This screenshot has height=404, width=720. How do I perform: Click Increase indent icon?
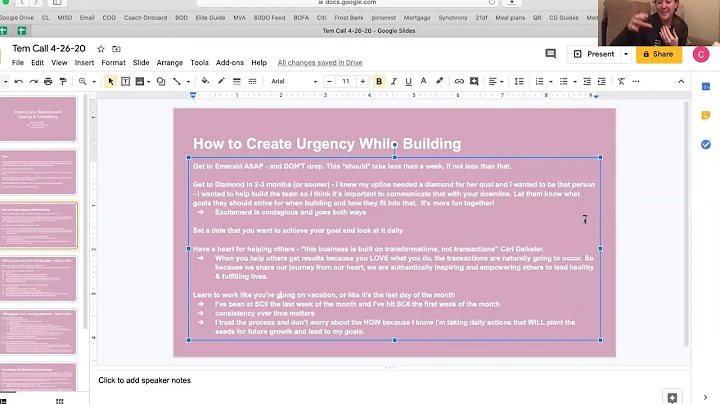(602, 81)
